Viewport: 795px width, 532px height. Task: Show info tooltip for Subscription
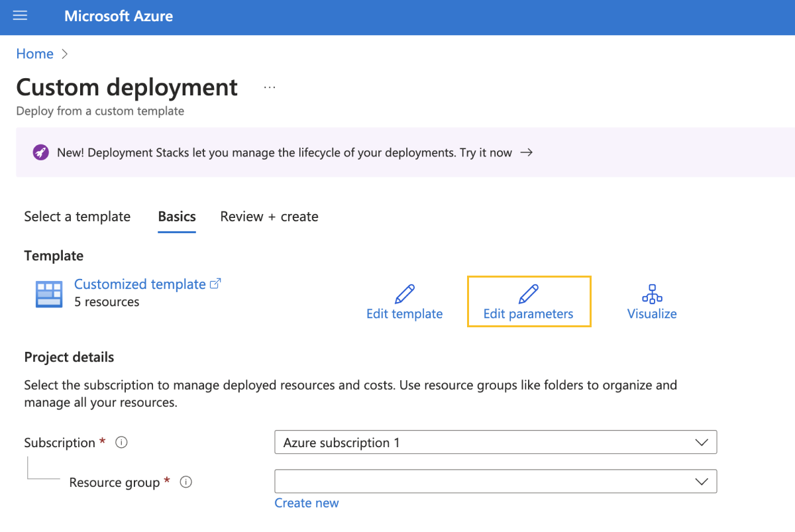coord(121,443)
